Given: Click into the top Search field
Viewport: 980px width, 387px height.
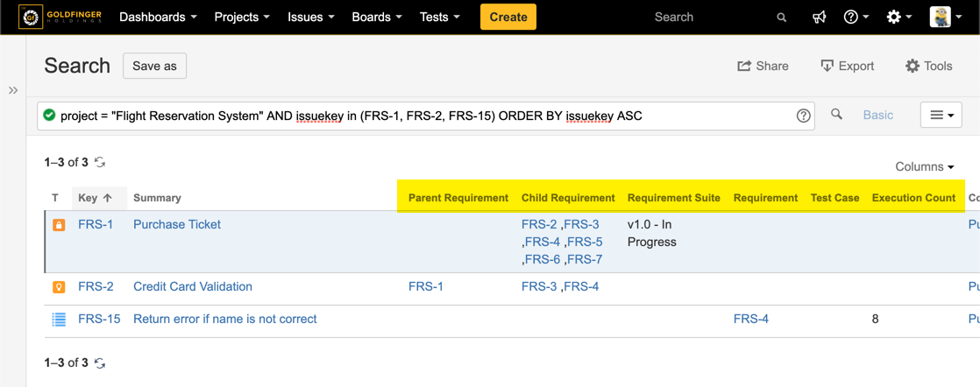Looking at the screenshot, I should click(710, 17).
